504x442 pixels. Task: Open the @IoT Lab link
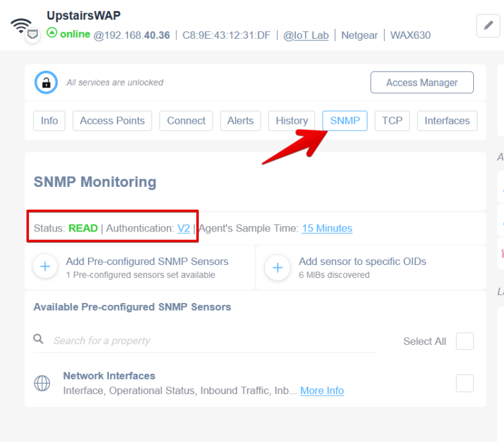coord(306,35)
